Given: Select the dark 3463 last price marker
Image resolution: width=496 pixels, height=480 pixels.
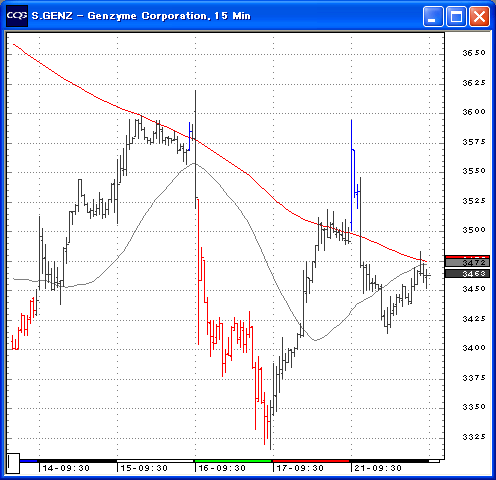Looking at the screenshot, I should pos(467,274).
